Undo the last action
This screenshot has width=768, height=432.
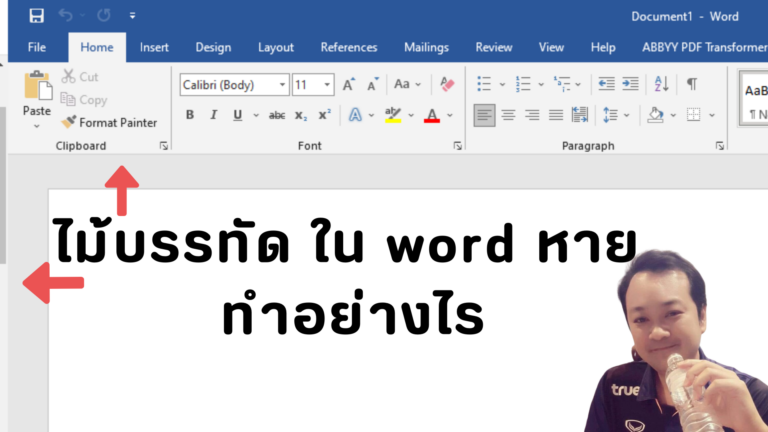tap(66, 16)
